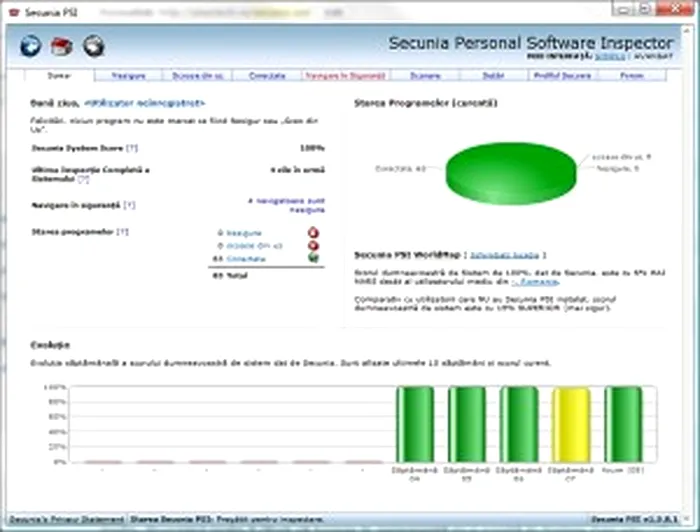Screen dimensions: 700x532
Task: Click the red home icon in toolbar
Action: (x=62, y=45)
